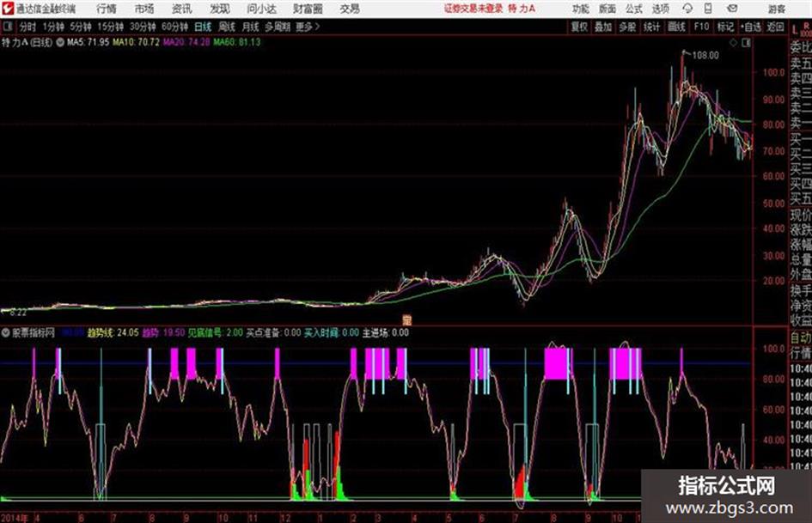Click the 多股 multi-stock button
The image size is (812, 523).
click(627, 27)
